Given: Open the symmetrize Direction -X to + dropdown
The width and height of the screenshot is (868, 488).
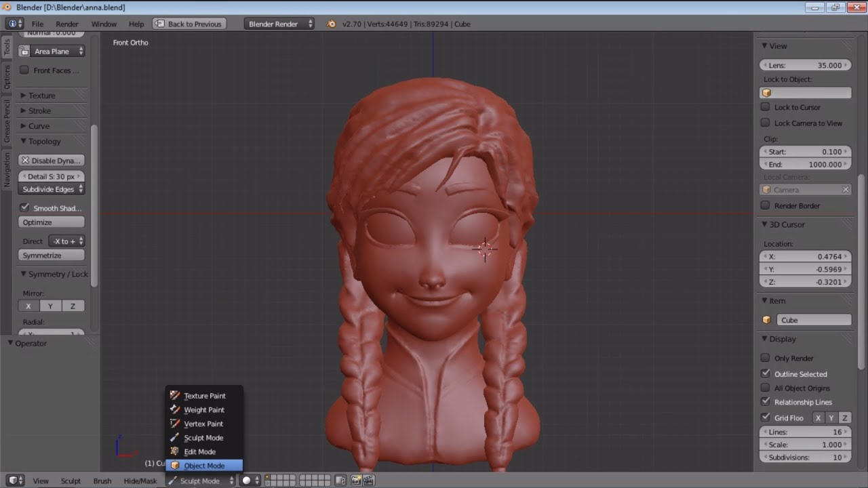Looking at the screenshot, I should pos(66,241).
